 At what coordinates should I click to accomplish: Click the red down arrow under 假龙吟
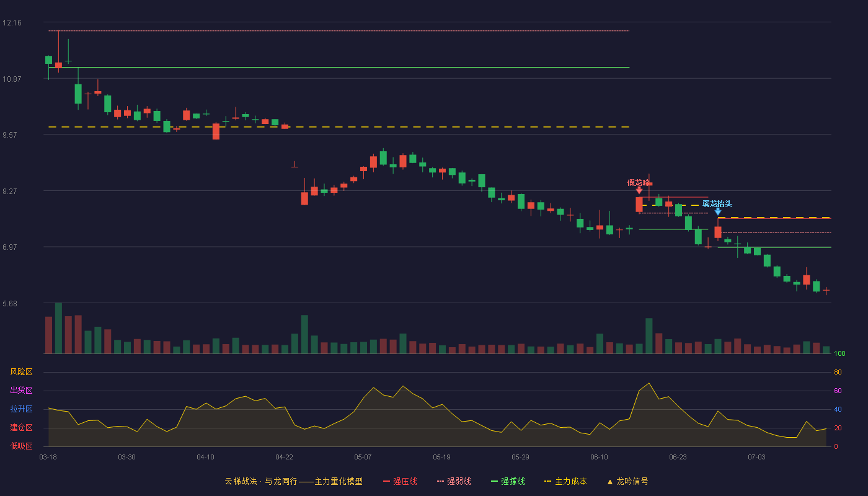click(639, 190)
